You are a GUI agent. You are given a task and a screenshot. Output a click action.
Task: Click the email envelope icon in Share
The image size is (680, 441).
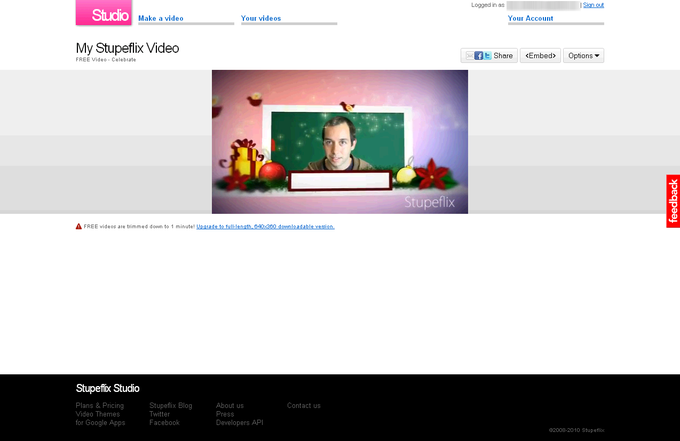click(x=469, y=56)
